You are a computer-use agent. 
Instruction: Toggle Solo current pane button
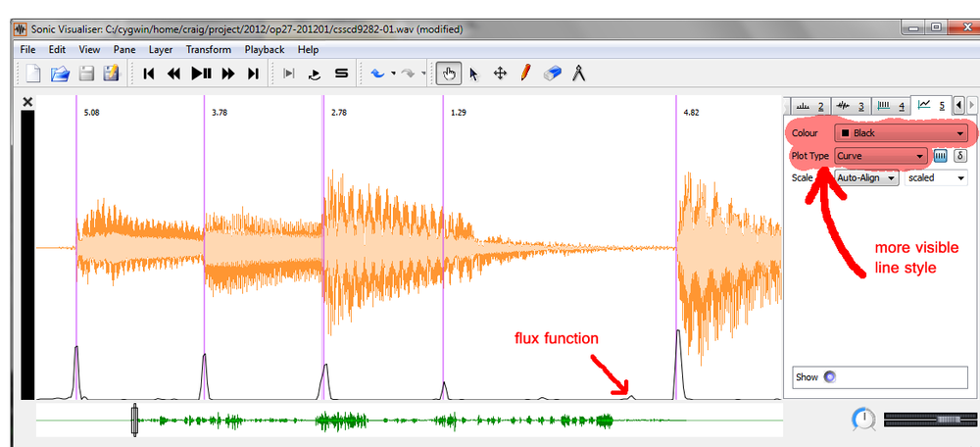coord(341,74)
